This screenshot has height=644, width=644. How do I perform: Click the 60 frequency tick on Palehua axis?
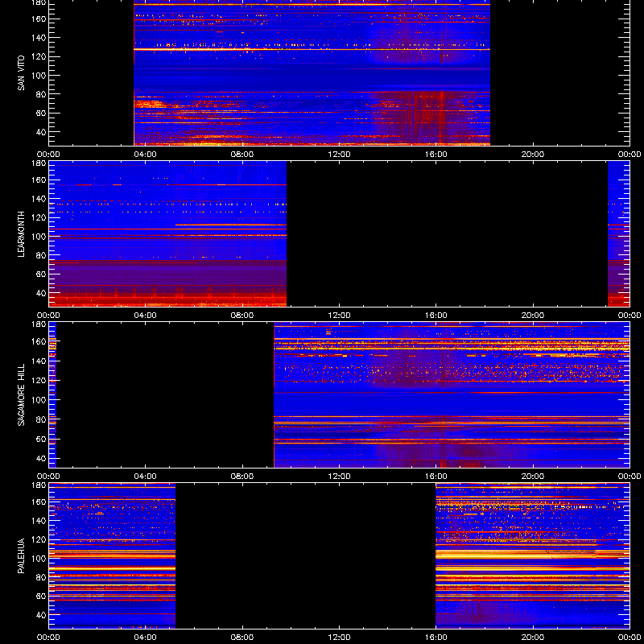(x=42, y=596)
